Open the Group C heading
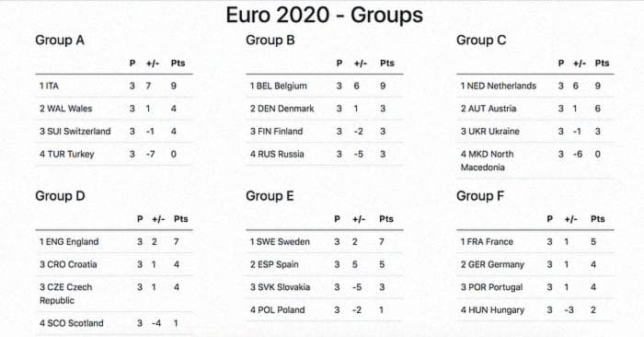Screen dimensions: 644x337 click(x=481, y=40)
